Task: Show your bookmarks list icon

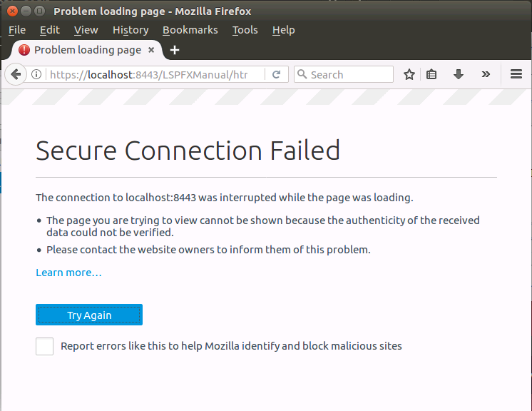Action: 431,74
